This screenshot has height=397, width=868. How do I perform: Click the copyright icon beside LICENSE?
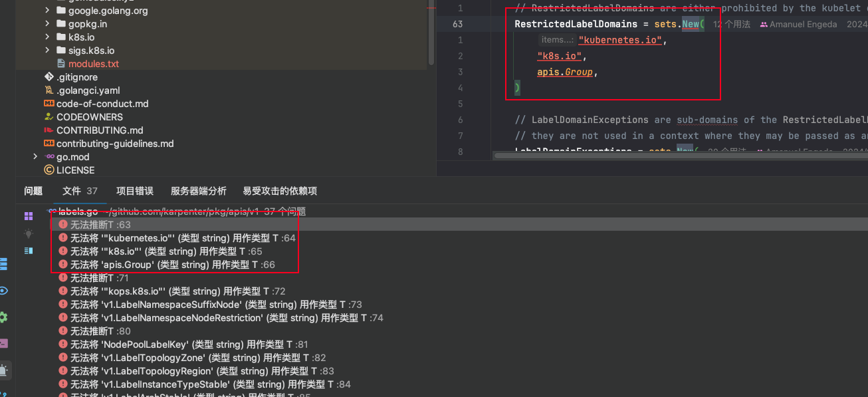[x=49, y=170]
